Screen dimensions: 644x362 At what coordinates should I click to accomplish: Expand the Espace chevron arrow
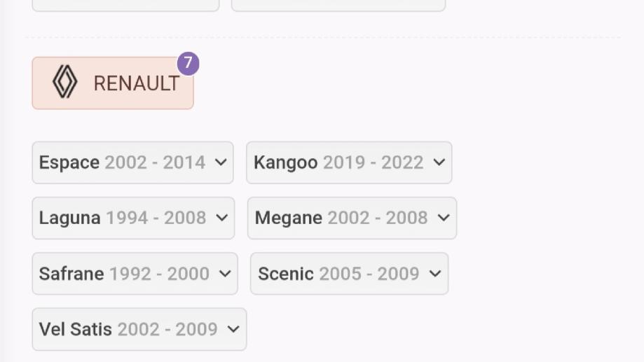221,162
